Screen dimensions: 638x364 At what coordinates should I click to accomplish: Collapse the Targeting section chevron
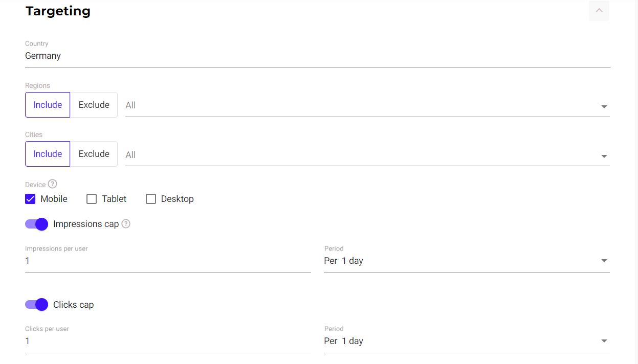599,11
